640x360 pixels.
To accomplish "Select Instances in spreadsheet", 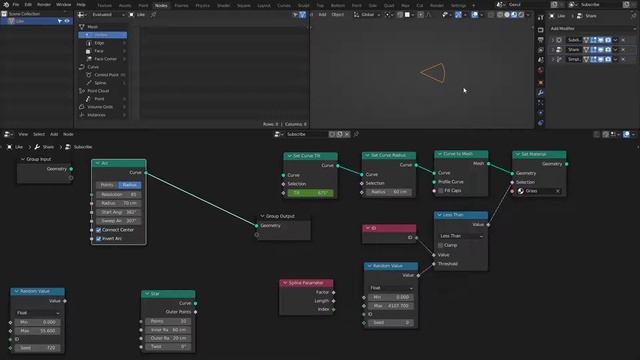I will click(x=103, y=115).
